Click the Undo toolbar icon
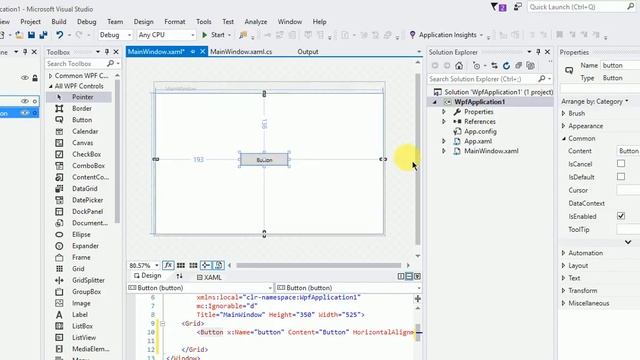 (x=60, y=35)
